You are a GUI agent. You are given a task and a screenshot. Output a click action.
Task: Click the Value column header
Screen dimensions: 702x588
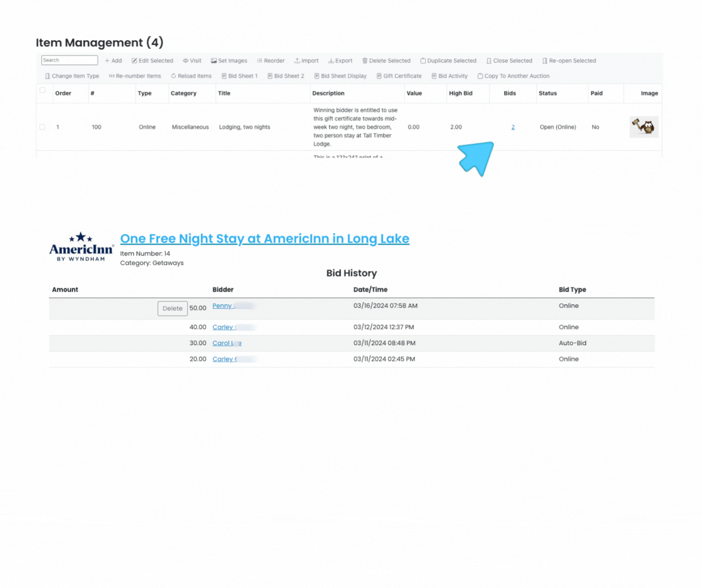point(414,93)
